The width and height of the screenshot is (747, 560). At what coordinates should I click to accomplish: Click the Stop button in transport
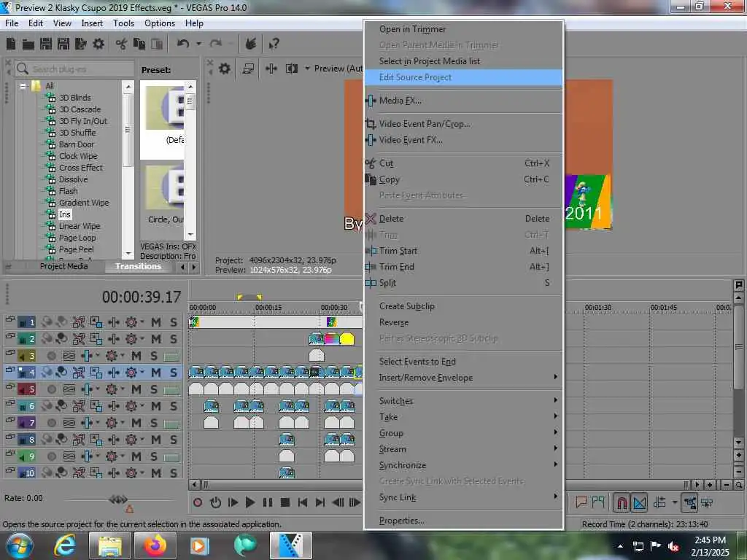coord(285,502)
